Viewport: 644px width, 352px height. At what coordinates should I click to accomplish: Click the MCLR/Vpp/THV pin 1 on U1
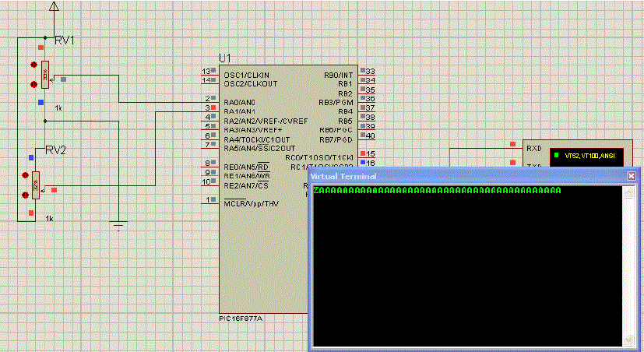209,200
